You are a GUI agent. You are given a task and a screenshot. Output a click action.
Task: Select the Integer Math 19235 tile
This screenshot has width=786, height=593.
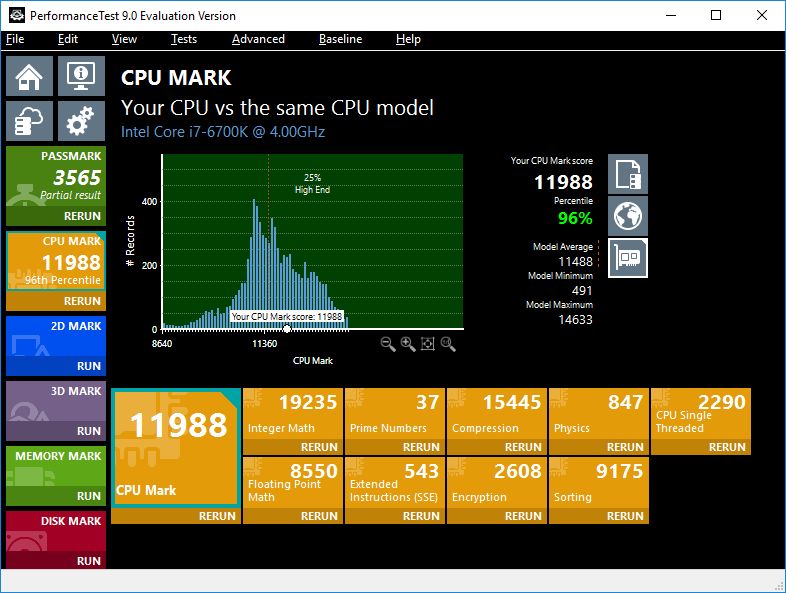(293, 414)
